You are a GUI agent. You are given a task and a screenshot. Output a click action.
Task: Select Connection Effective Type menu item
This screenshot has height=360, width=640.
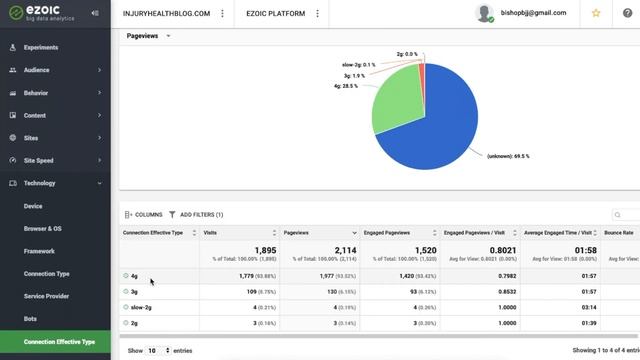pyautogui.click(x=55, y=342)
